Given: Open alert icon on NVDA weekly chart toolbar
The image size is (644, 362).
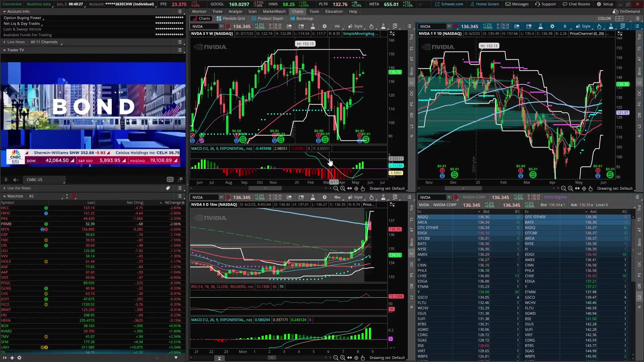Looking at the screenshot, I should [301, 26].
